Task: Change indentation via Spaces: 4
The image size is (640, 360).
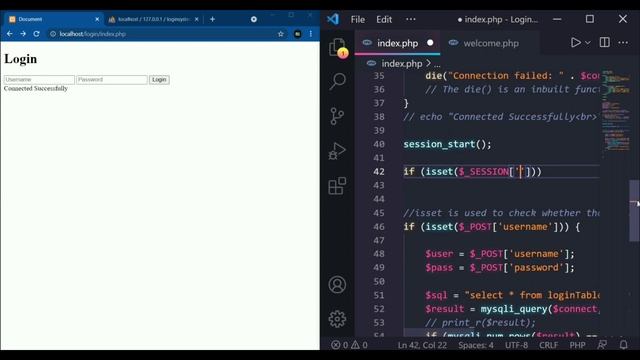Action: [x=476, y=345]
